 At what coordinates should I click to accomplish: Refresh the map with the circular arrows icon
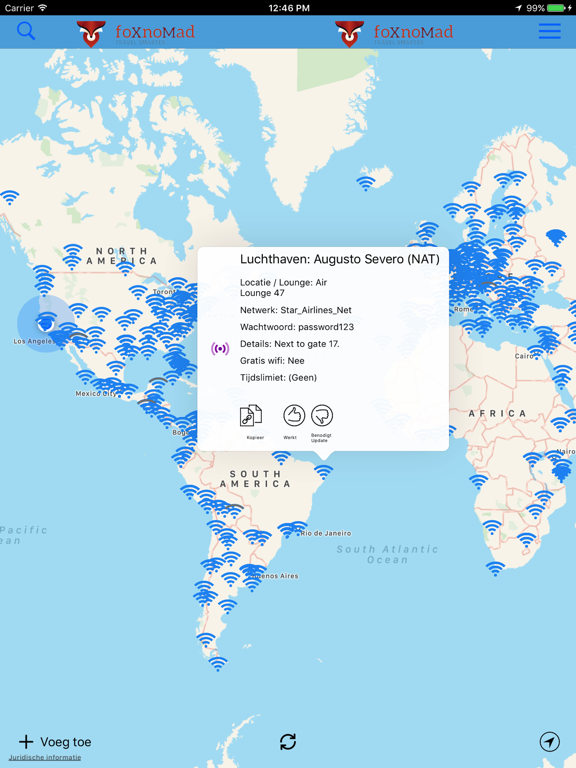288,742
